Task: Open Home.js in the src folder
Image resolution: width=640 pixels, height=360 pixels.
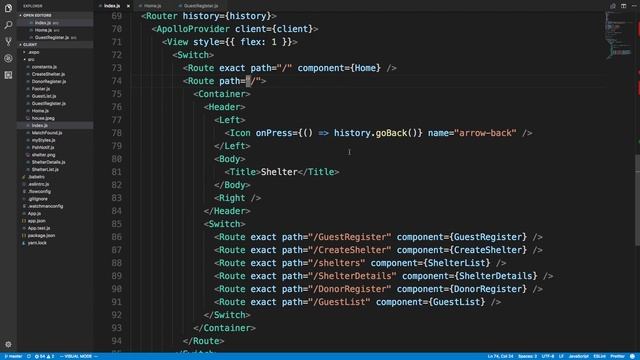Action: (x=40, y=111)
